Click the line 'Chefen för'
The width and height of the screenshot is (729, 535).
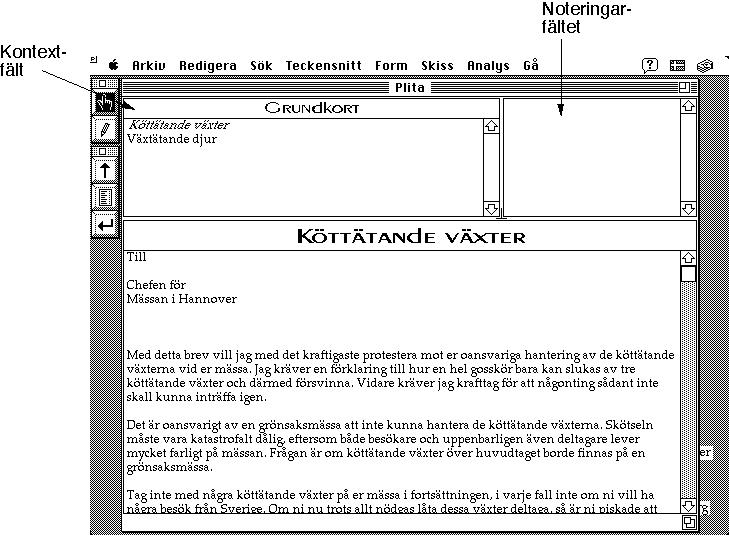(156, 284)
